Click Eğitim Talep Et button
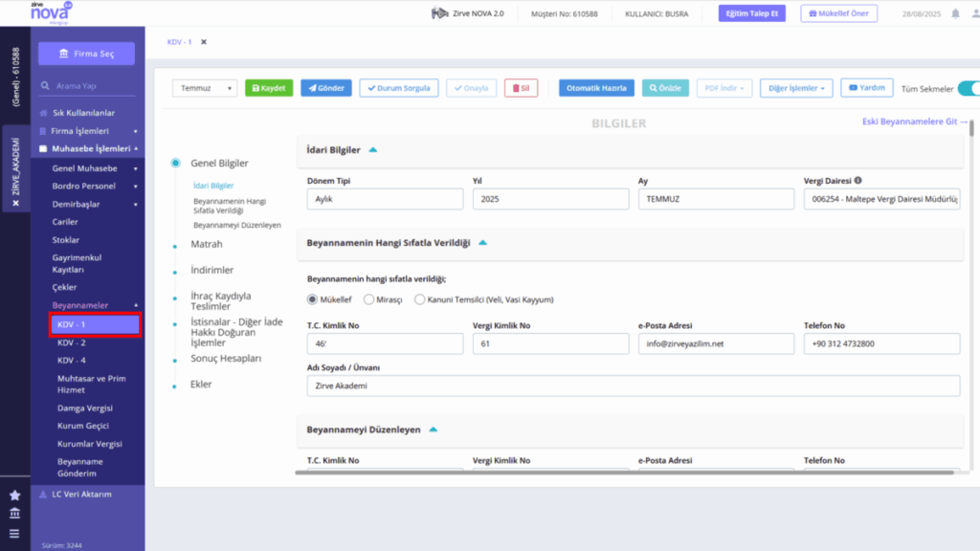 752,13
